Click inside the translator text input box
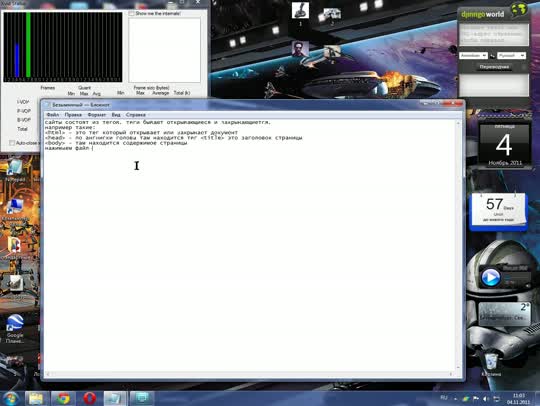 coord(494,34)
